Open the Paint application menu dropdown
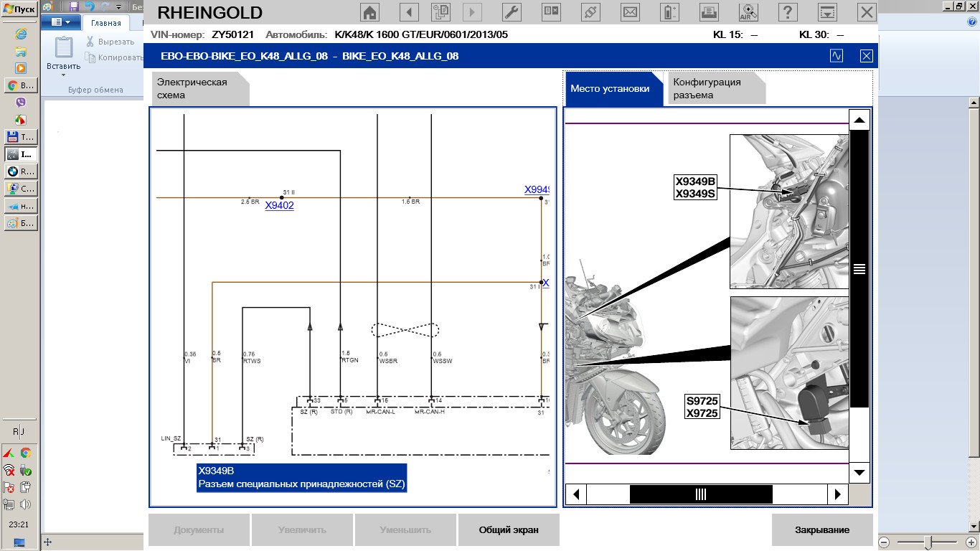980x551 pixels. pos(60,22)
